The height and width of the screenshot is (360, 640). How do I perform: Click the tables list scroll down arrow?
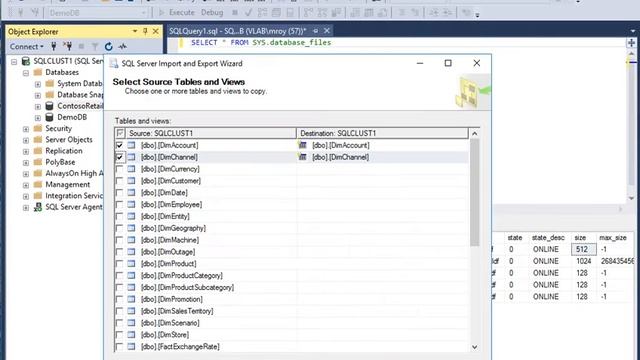474,347
